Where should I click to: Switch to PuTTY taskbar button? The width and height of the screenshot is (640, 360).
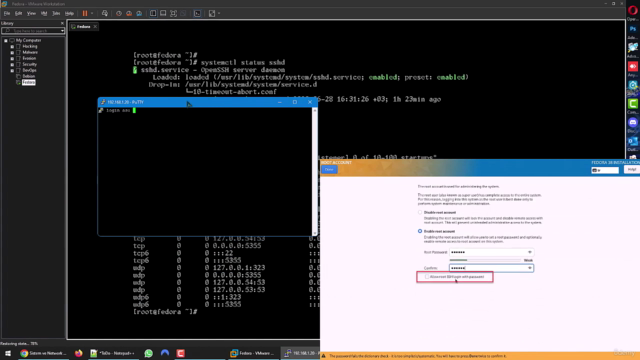[x=301, y=353]
